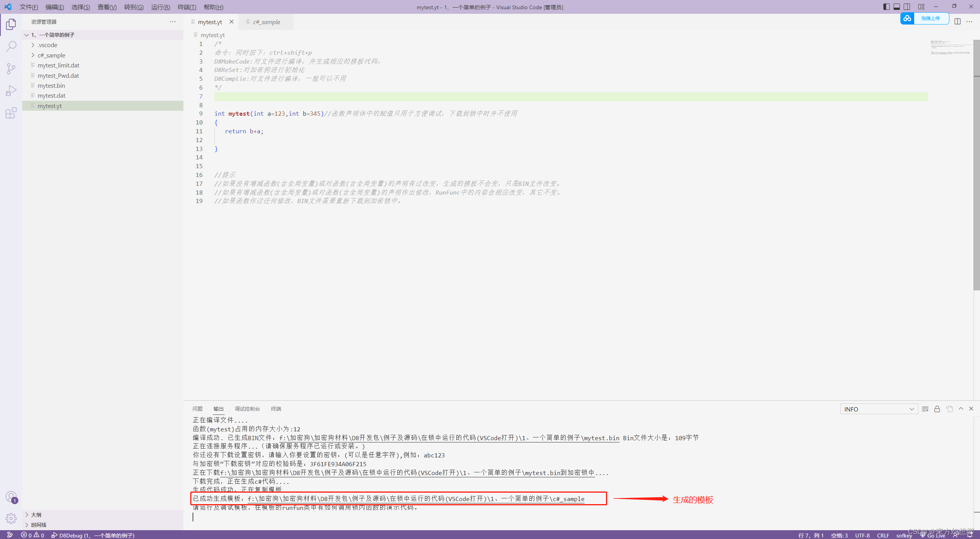The height and width of the screenshot is (539, 980).
Task: Change encoding via UTF-8 status item
Action: click(x=862, y=535)
